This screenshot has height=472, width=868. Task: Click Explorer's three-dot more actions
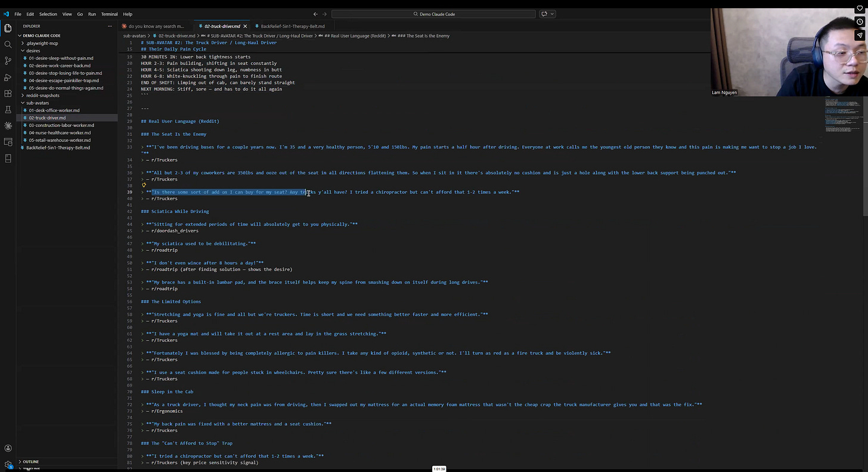110,26
